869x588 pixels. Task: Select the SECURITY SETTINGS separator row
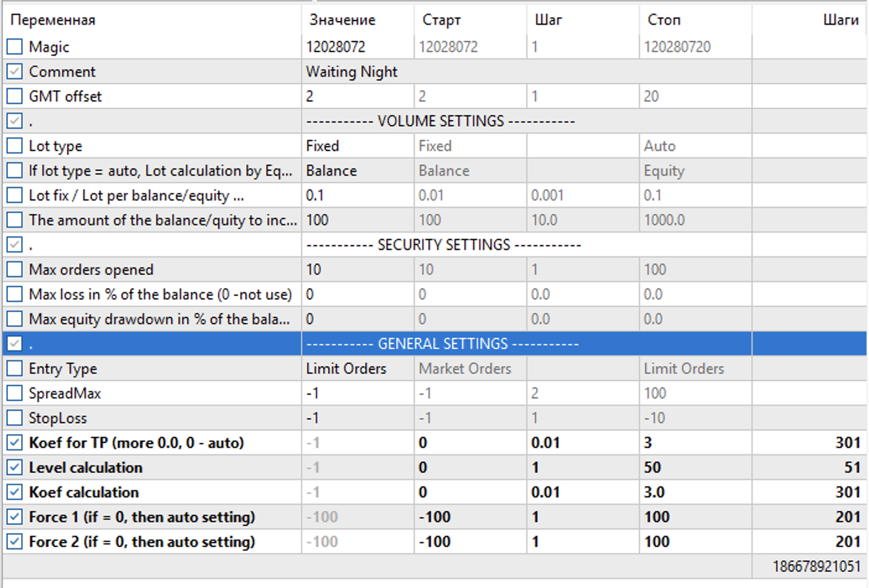tap(434, 244)
